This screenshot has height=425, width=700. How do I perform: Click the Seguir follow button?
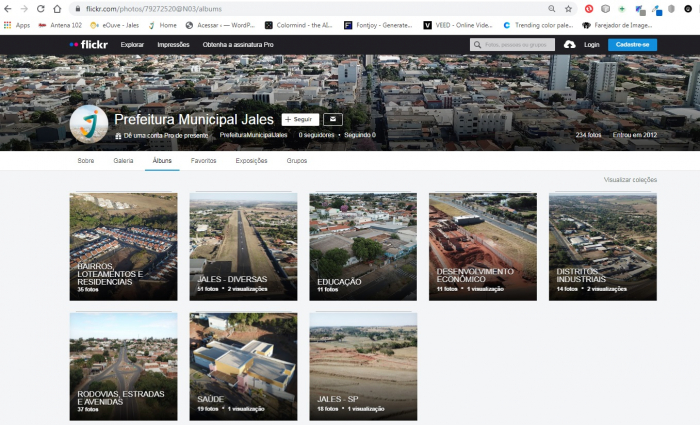(x=300, y=119)
